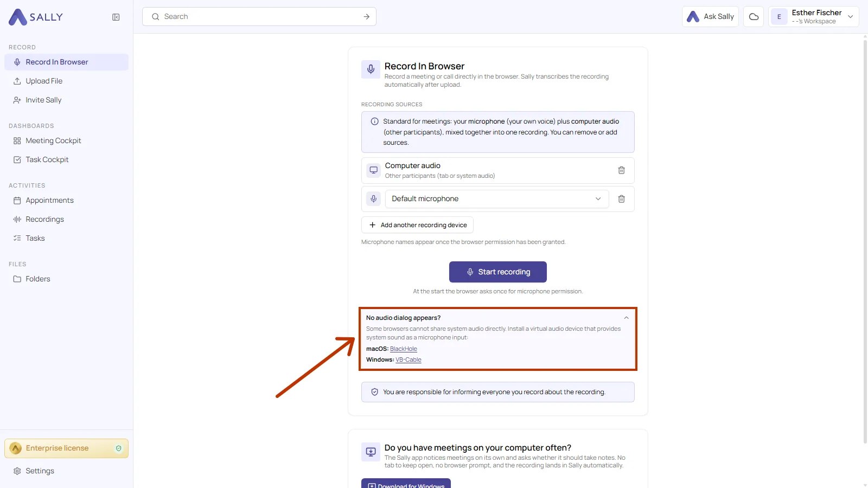Click the checkbox icon next to Task Cockpit

pyautogui.click(x=17, y=160)
